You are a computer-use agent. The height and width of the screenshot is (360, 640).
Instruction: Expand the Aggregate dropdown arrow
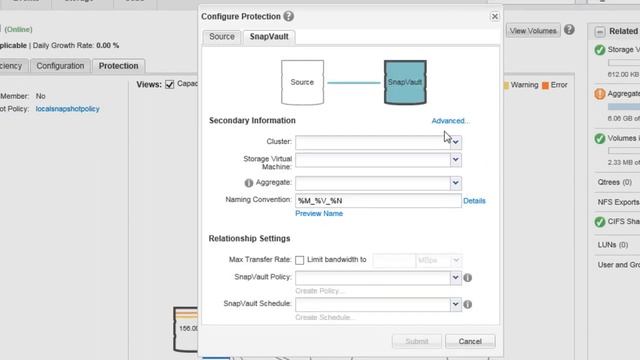[x=456, y=183]
